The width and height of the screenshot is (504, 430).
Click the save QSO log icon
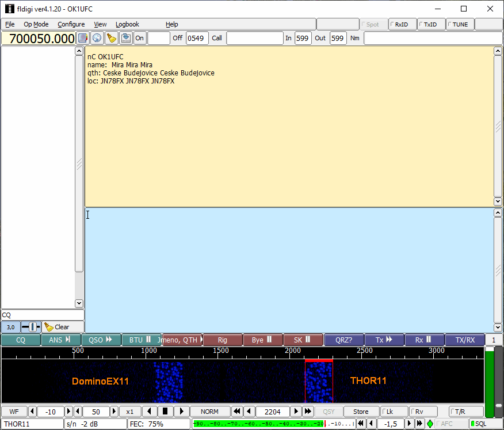[125, 38]
